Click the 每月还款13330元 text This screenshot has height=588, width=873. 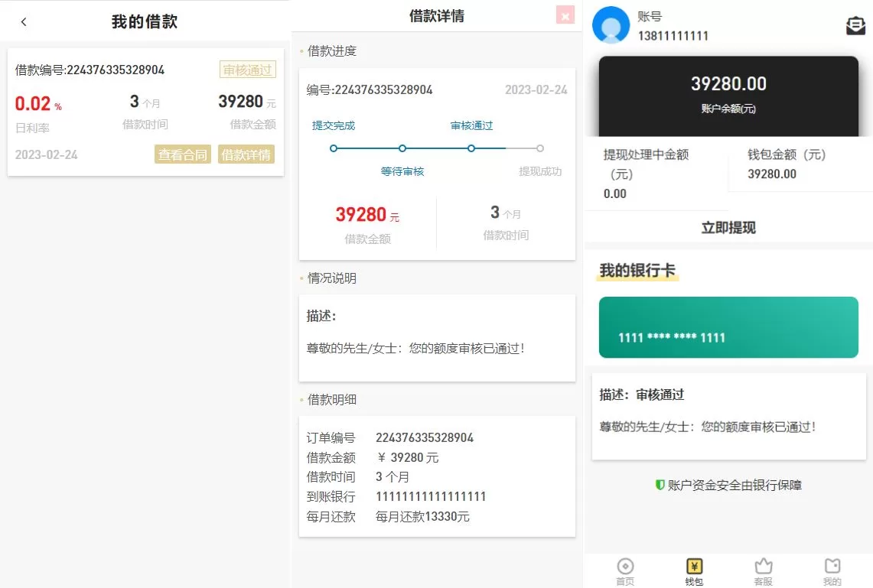(422, 517)
